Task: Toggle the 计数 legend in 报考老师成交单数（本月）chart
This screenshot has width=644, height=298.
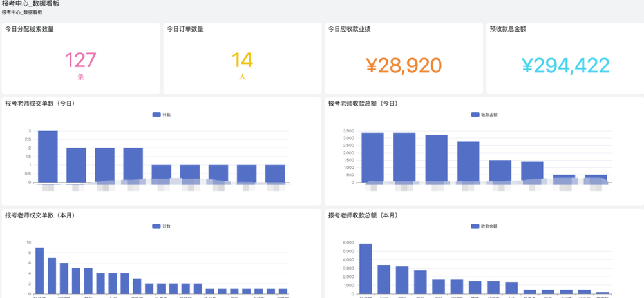Action: [x=162, y=226]
